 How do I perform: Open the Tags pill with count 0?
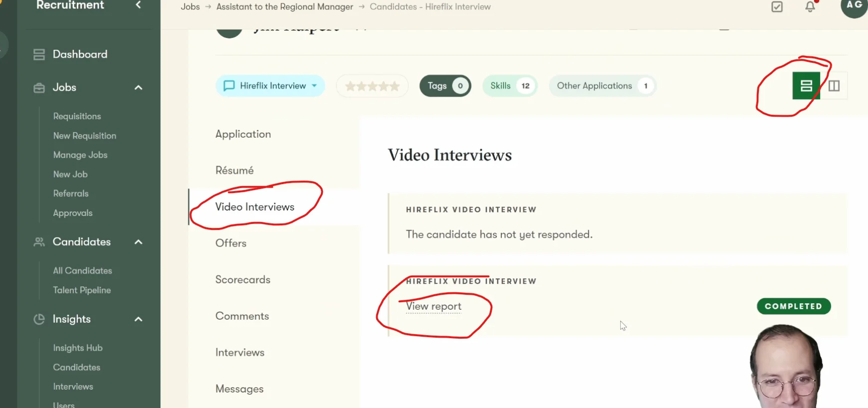point(445,86)
